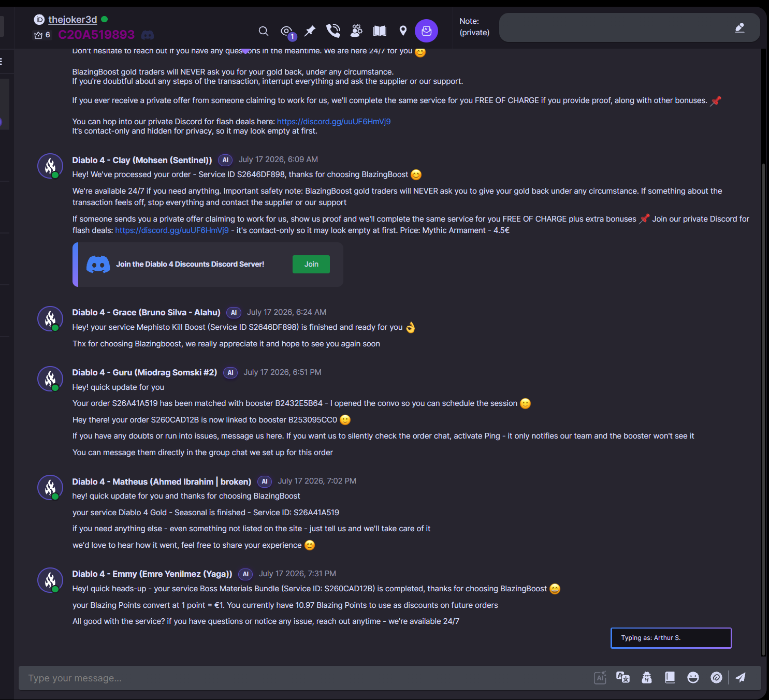The image size is (769, 700).
Task: Open the translate tool in message bar
Action: coord(623,678)
